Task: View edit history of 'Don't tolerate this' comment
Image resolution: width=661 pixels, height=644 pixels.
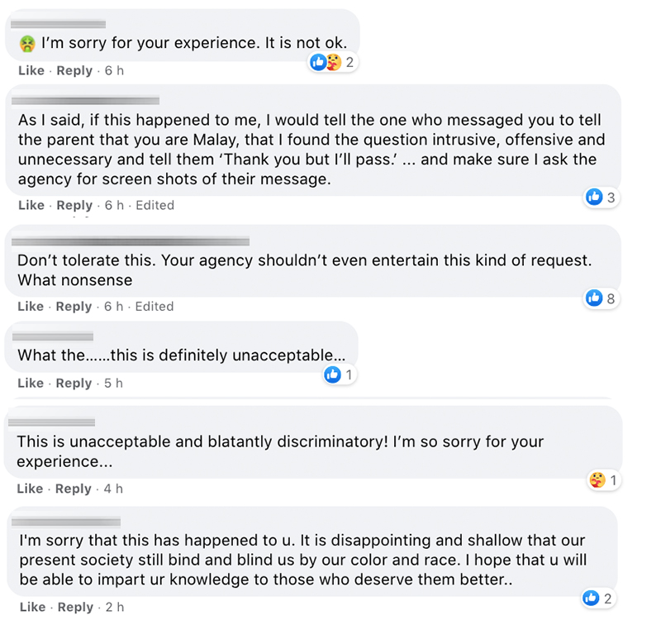Action: coord(155,307)
